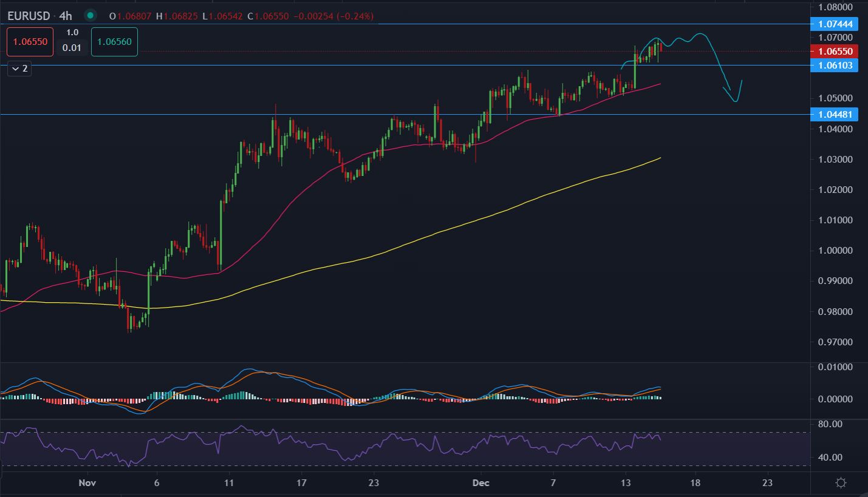Click the green market status indicator
This screenshot has width=868, height=497.
(x=91, y=15)
